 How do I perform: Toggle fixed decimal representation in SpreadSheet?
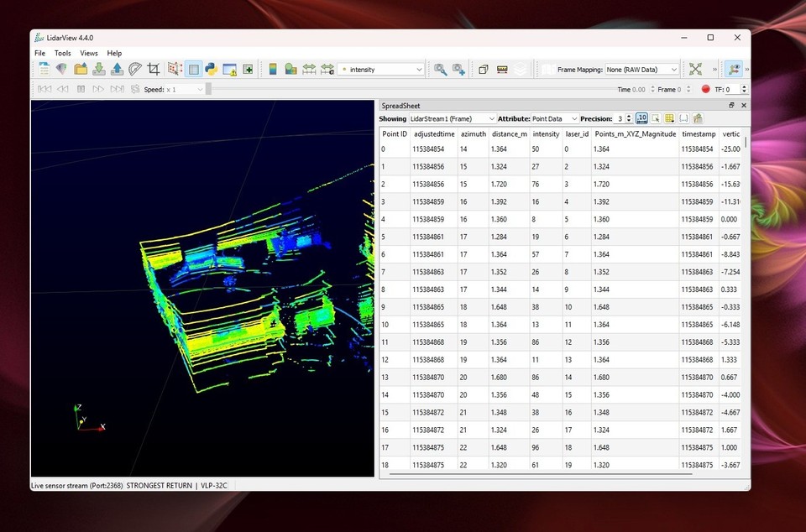(641, 118)
